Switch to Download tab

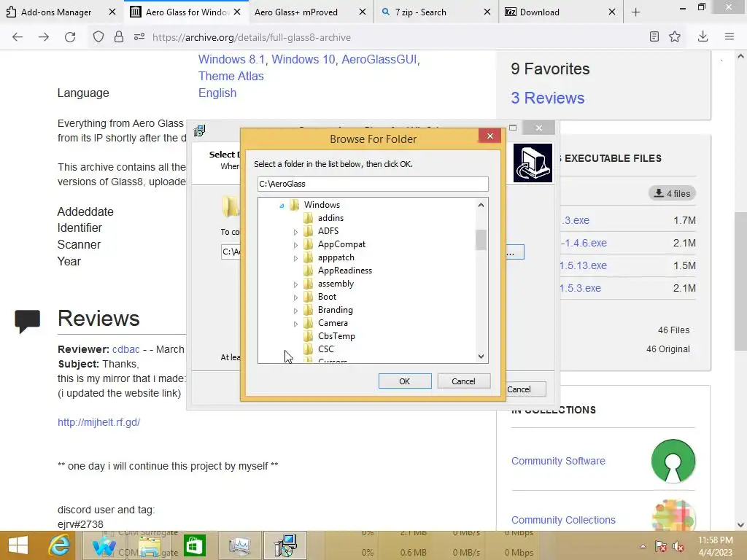[x=539, y=12]
